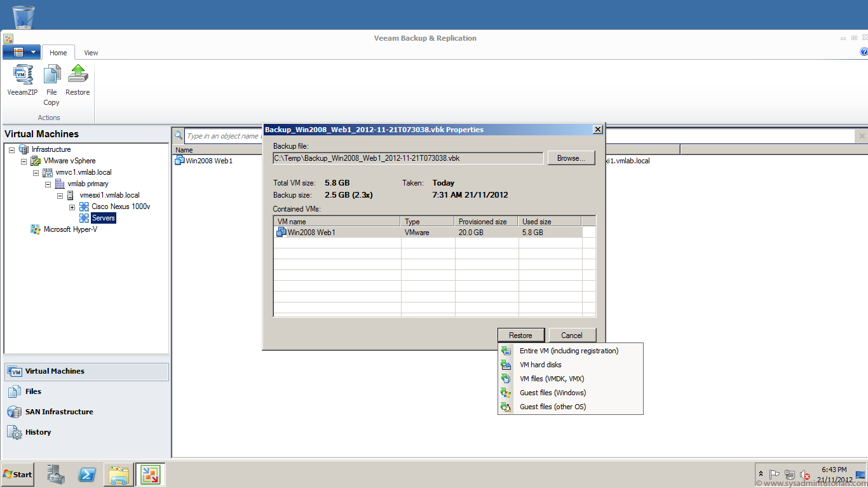The width and height of the screenshot is (868, 488).
Task: Close the backup Properties dialog
Action: (x=597, y=130)
